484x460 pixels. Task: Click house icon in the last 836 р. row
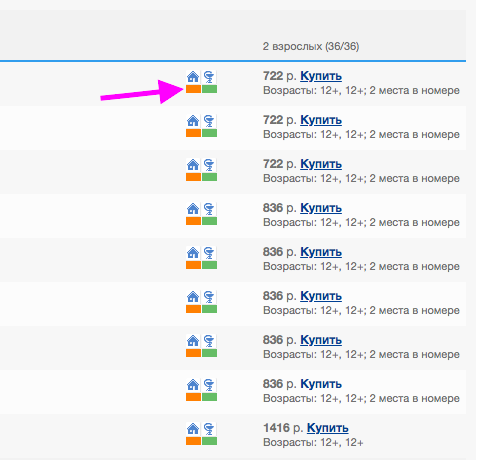(193, 385)
